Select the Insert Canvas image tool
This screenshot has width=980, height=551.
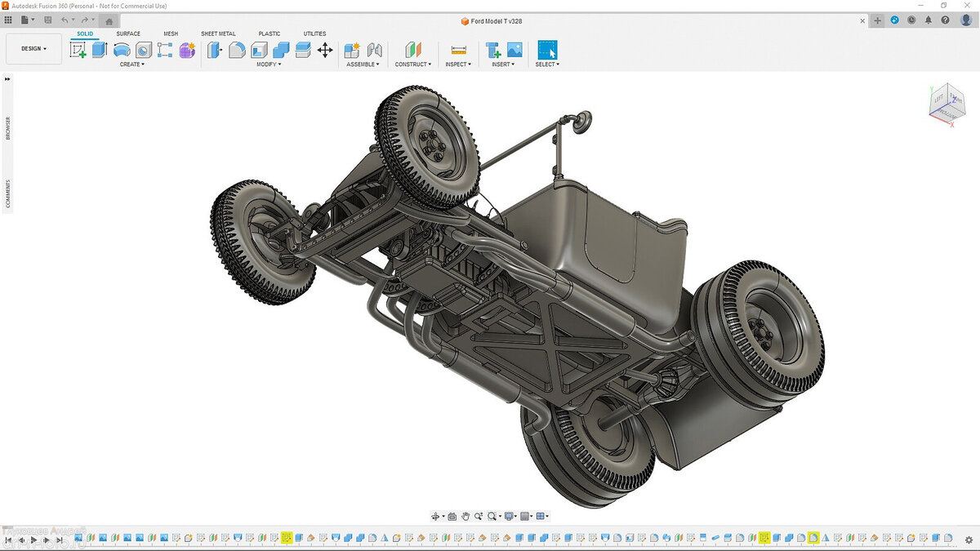[x=514, y=50]
